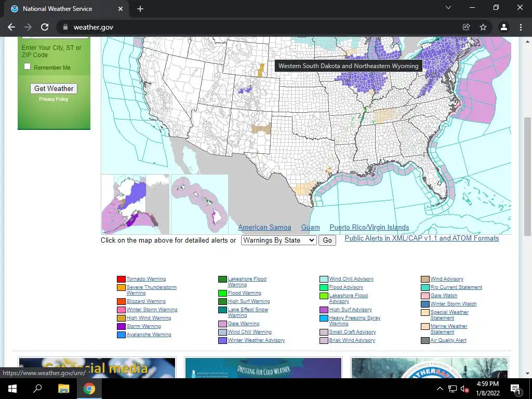Open the Windows Start menu
The image size is (532, 399).
pyautogui.click(x=12, y=389)
